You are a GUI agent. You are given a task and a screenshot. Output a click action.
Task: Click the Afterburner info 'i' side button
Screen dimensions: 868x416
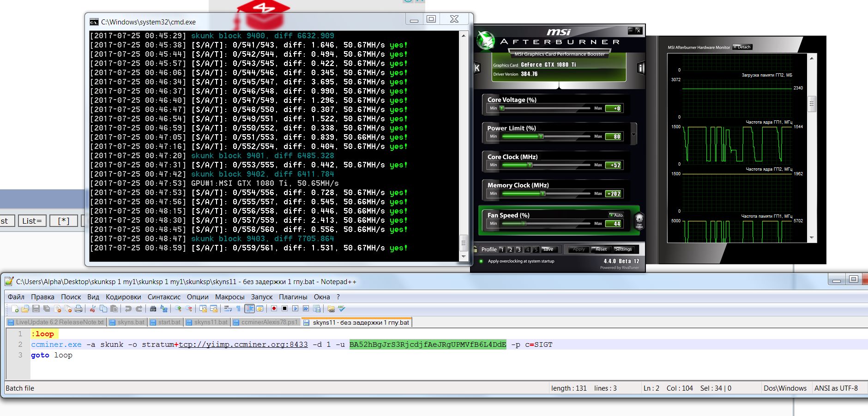[641, 68]
